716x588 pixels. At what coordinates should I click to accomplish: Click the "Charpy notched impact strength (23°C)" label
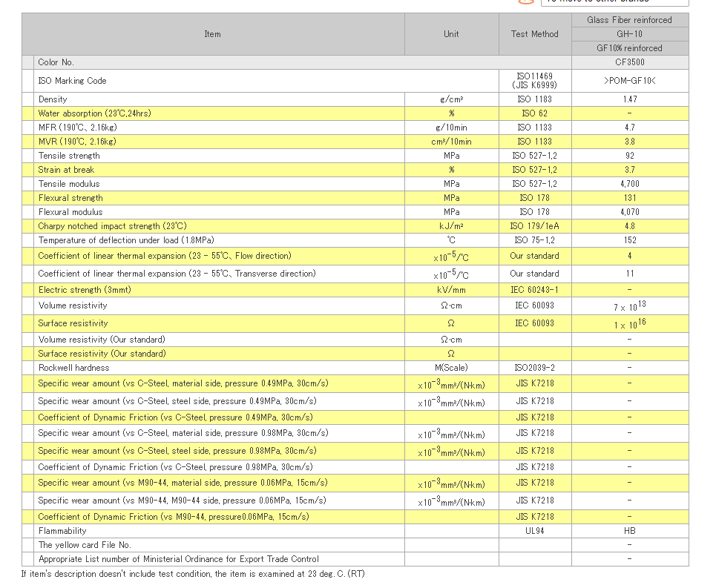[x=112, y=227]
